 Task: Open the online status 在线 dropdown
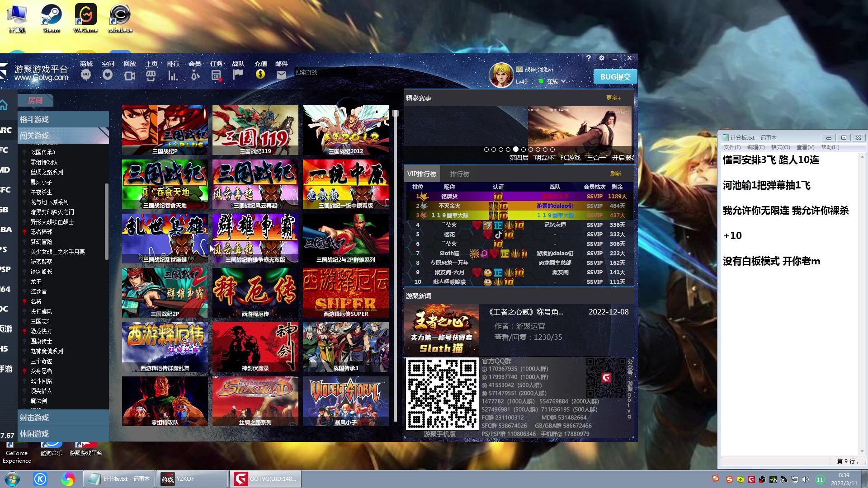pos(553,81)
